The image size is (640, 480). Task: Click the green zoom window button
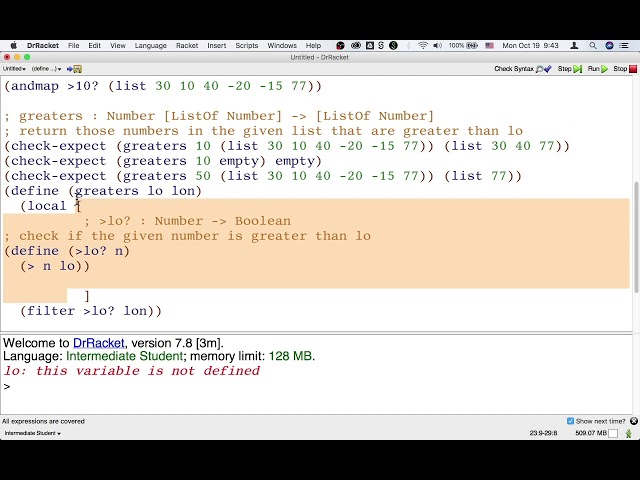click(x=27, y=57)
